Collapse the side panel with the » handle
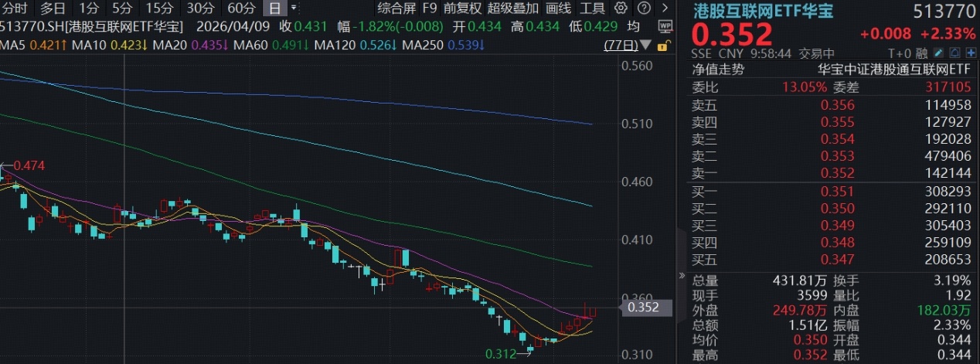Screen dimensions: 980x364 tap(681, 275)
